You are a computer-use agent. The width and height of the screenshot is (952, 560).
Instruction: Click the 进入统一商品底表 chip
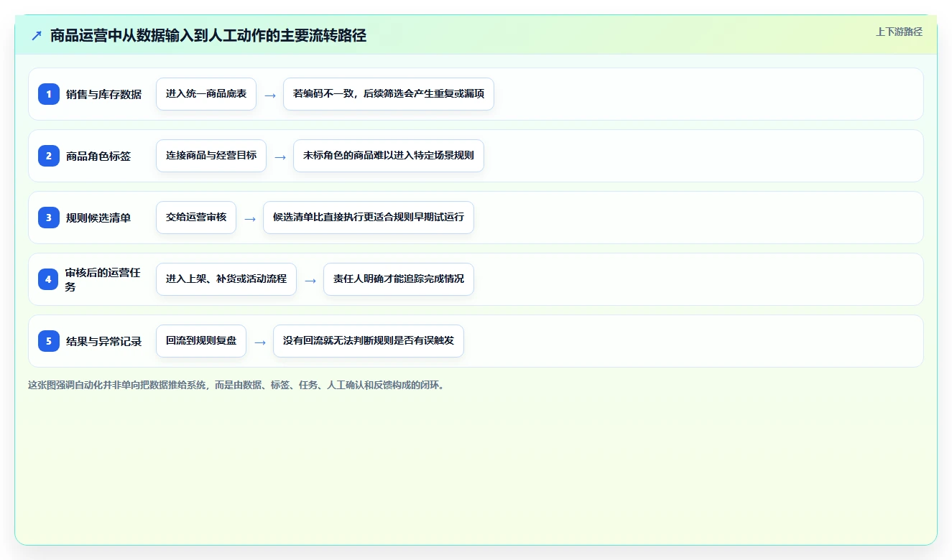[206, 94]
